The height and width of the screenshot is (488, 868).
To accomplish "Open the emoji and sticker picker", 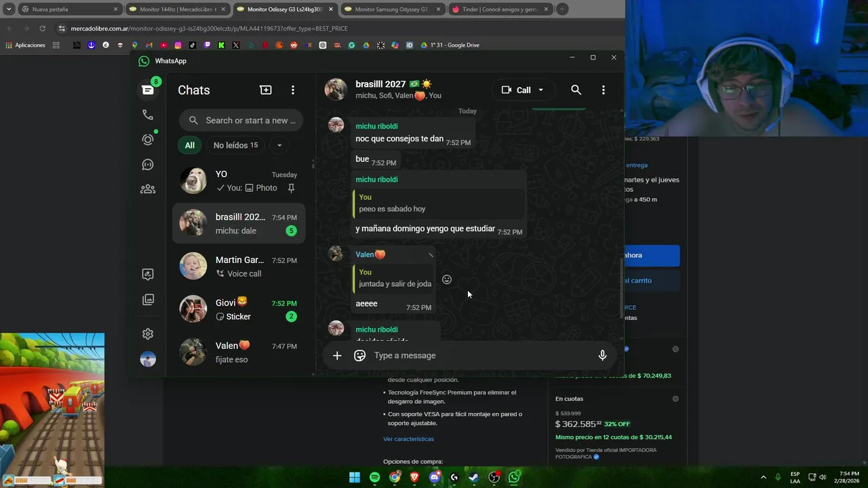I will [x=360, y=355].
